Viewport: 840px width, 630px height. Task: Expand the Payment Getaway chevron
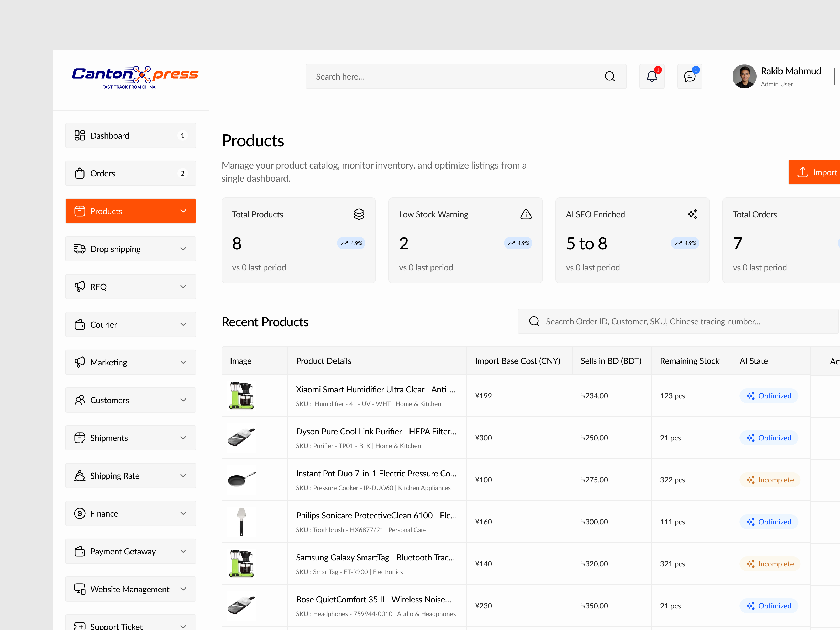tap(183, 551)
